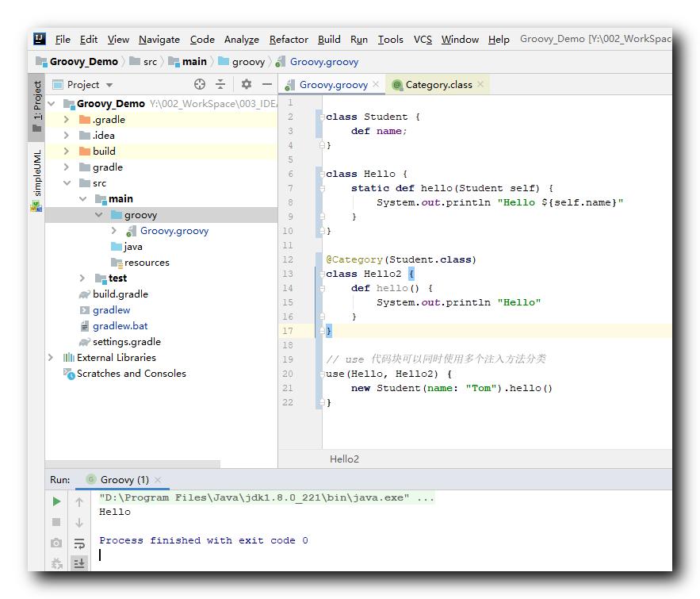Switch to the Category.class editor tab
Viewport: 700px width, 599px height.
[x=438, y=85]
